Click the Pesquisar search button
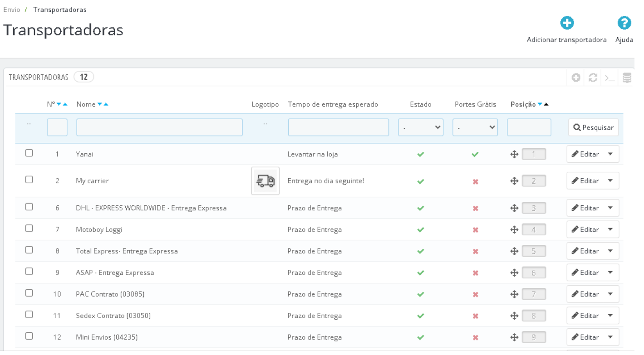Viewport: 644px width, 355px height. tap(593, 128)
